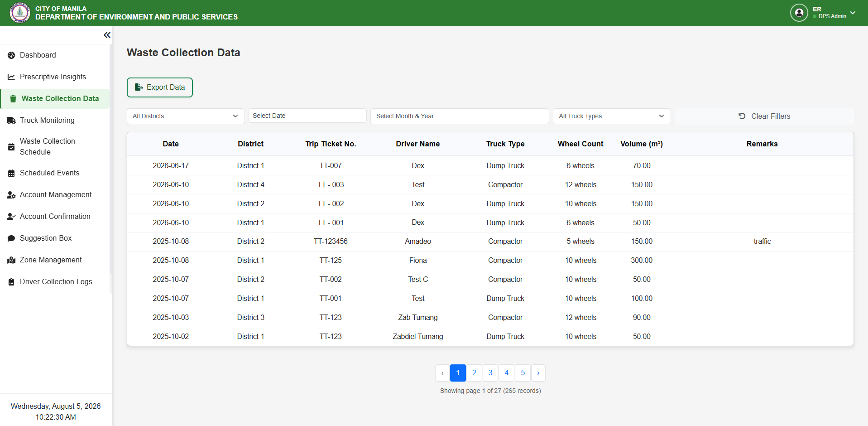The width and height of the screenshot is (868, 426).
Task: Click the reset arrow icon beside Clear Filters
Action: coord(742,116)
